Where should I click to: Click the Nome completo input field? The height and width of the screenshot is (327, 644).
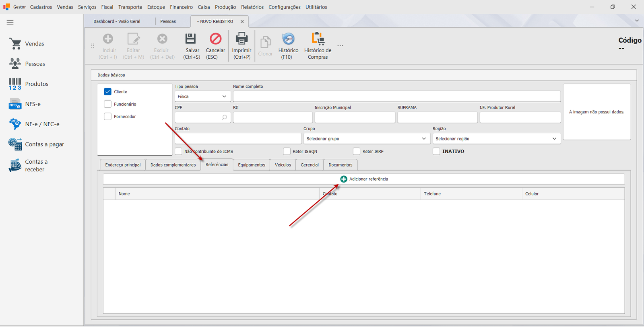pyautogui.click(x=397, y=97)
